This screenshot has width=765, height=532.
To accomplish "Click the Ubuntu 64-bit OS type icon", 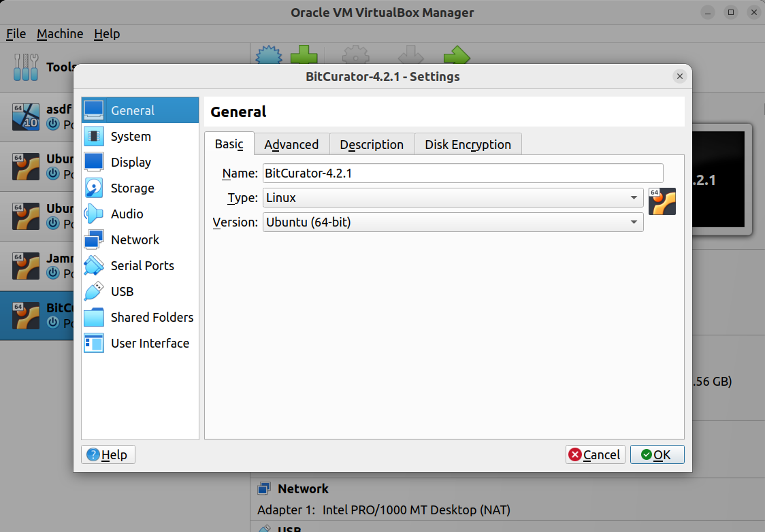I will (x=662, y=201).
